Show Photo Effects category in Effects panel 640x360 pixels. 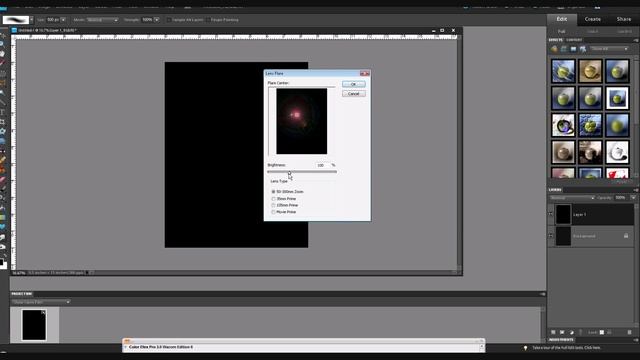click(573, 49)
